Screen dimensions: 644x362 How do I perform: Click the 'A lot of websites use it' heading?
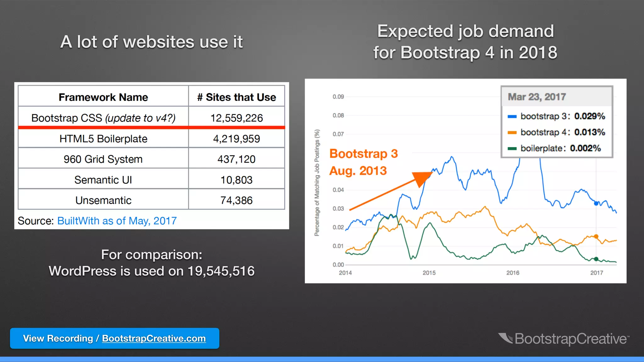click(x=152, y=42)
